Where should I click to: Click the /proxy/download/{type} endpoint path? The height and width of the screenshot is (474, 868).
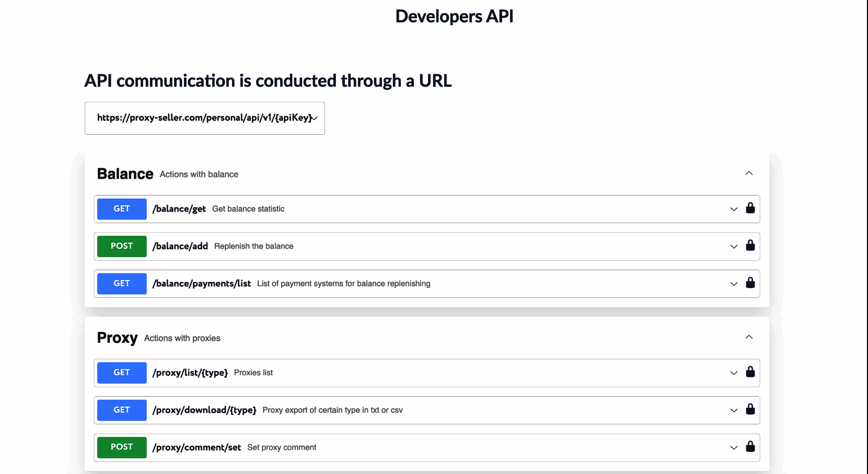click(204, 410)
